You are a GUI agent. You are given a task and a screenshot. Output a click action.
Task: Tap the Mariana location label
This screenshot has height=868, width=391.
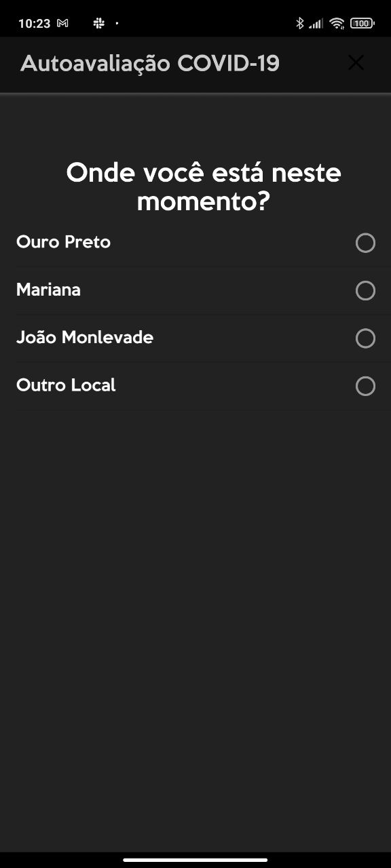pyautogui.click(x=48, y=290)
